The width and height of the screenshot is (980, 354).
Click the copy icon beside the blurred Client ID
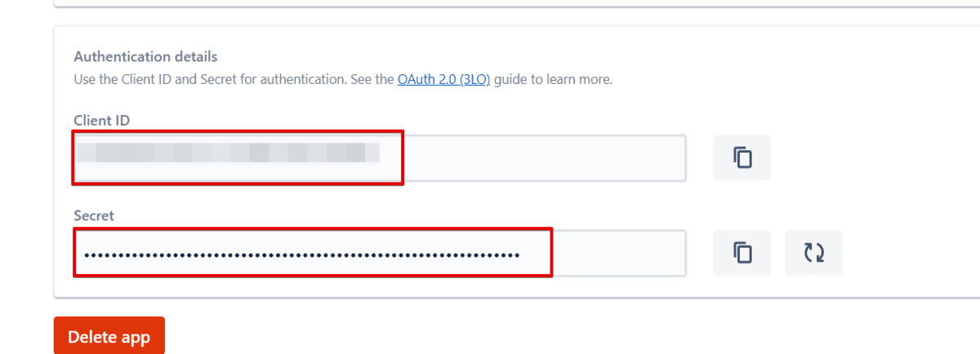742,157
